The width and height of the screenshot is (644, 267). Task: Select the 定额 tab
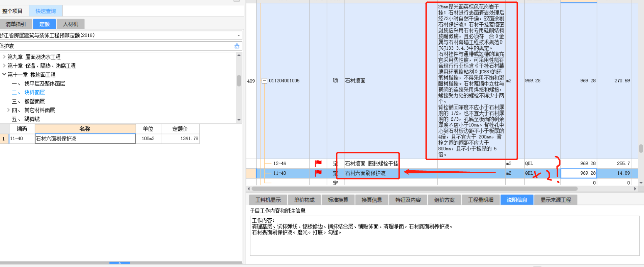click(x=44, y=24)
